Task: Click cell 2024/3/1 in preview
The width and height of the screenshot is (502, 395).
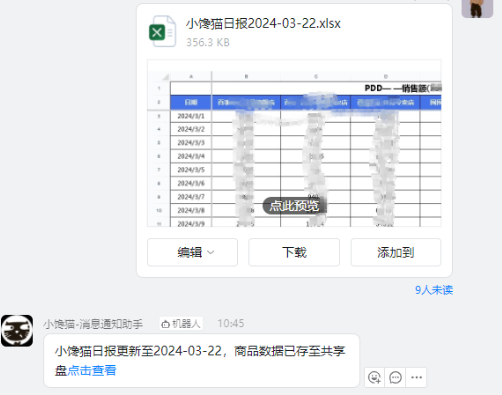Action: click(x=191, y=116)
